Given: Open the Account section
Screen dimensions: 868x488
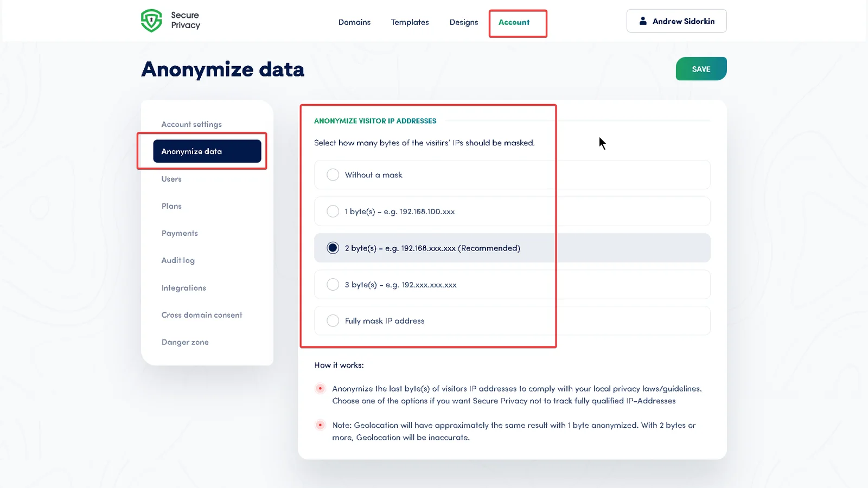Looking at the screenshot, I should tap(514, 22).
